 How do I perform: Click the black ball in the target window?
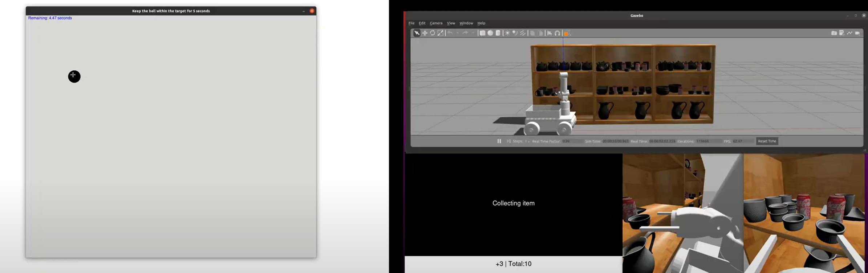click(74, 76)
